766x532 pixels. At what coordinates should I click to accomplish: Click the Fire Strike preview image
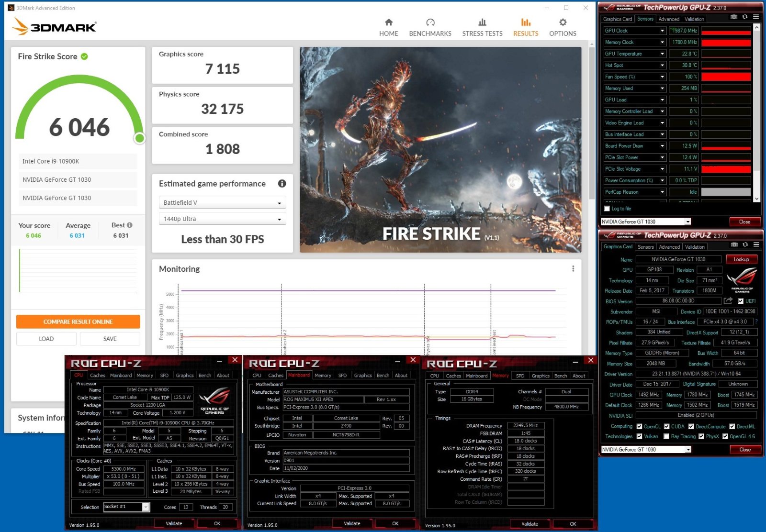pos(440,149)
